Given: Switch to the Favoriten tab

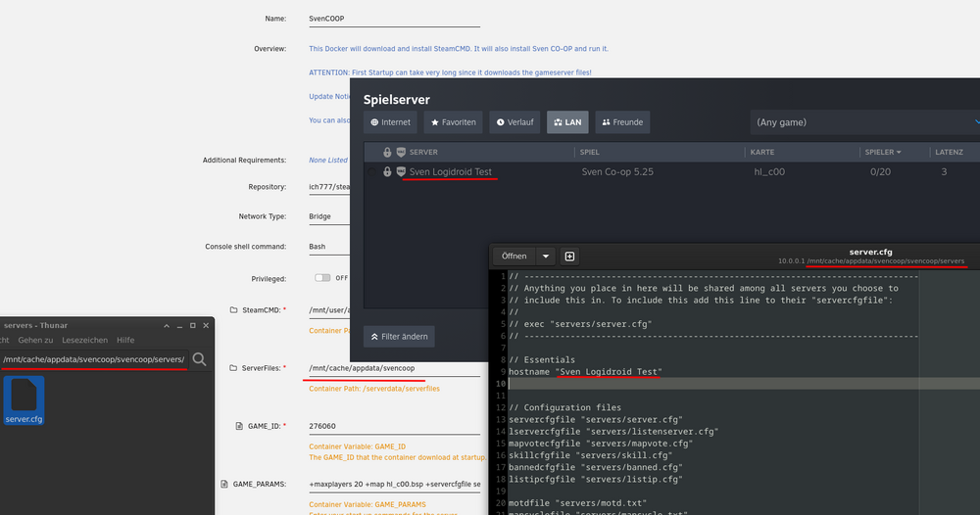Looking at the screenshot, I should click(x=453, y=122).
